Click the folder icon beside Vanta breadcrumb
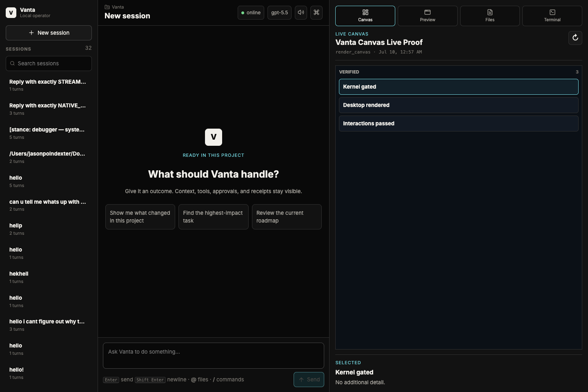 pos(107,7)
